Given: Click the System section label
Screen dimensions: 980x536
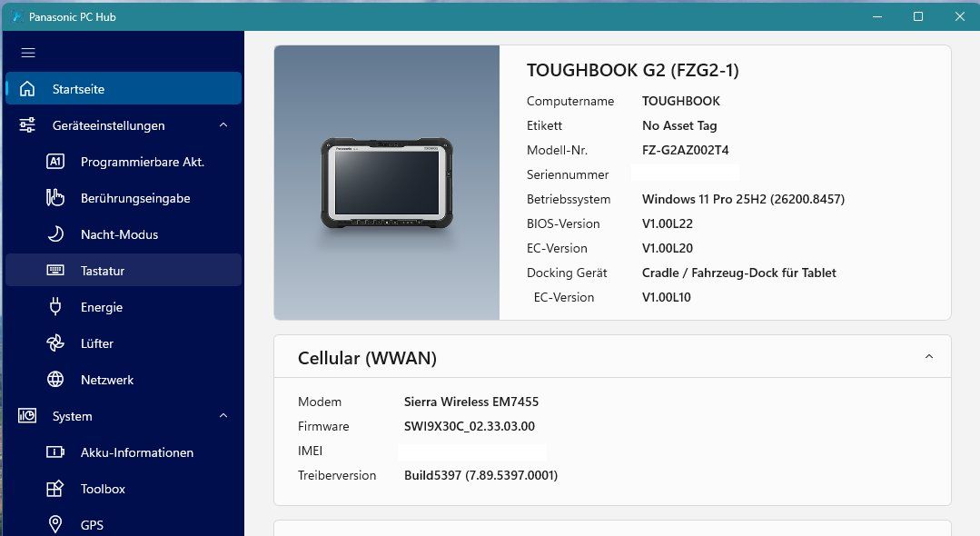Looking at the screenshot, I should click(x=73, y=416).
